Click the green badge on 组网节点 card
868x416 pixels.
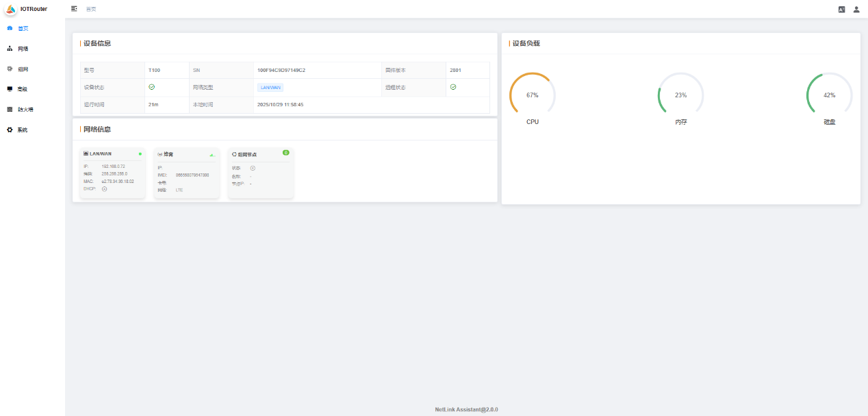coord(285,152)
